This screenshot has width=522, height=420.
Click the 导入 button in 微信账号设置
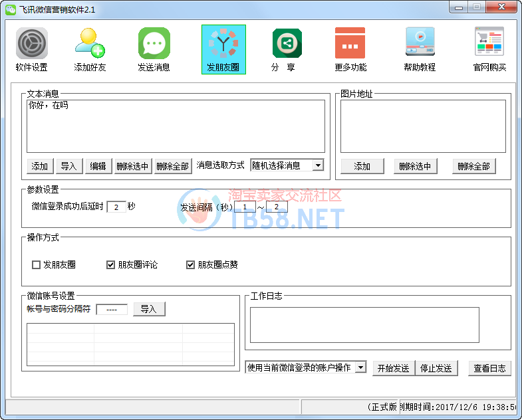[x=149, y=309]
